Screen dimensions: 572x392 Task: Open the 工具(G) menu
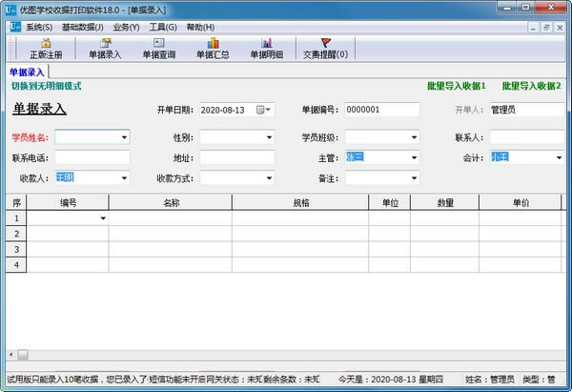click(x=163, y=28)
